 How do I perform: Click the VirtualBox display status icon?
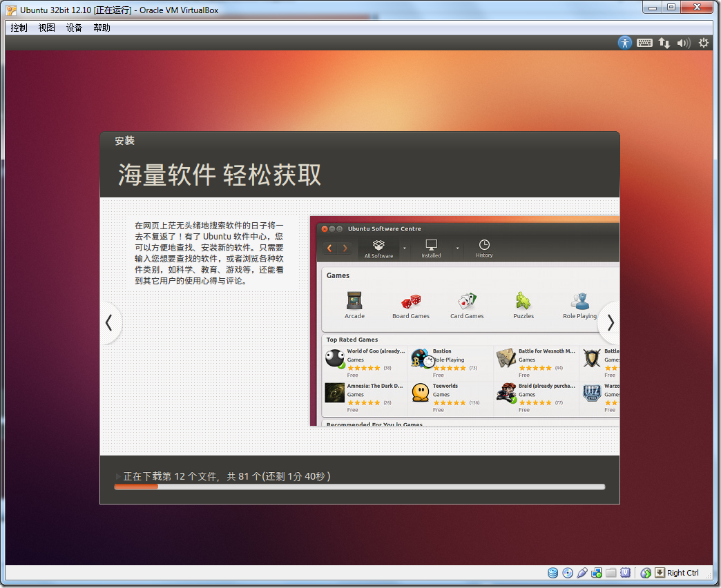(626, 572)
